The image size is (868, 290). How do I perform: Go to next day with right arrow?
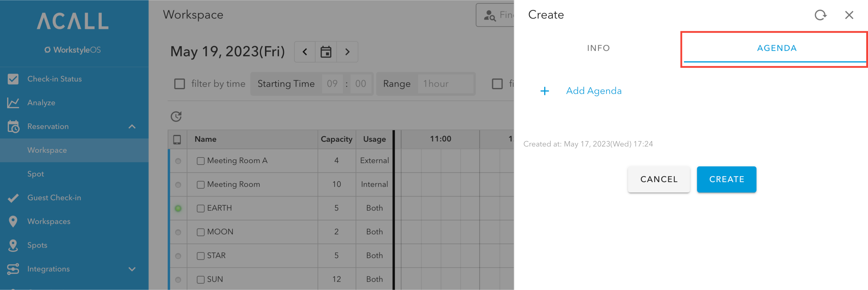[347, 52]
